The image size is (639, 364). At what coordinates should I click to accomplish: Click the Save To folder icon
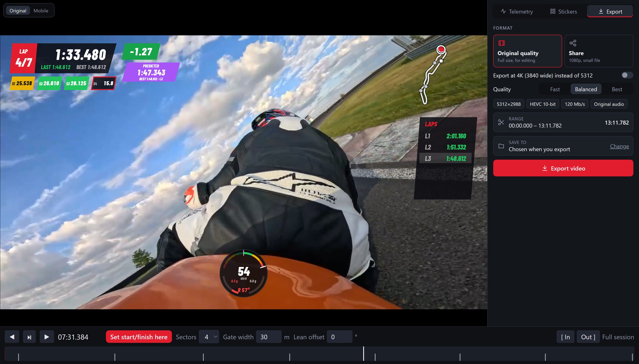(x=501, y=146)
